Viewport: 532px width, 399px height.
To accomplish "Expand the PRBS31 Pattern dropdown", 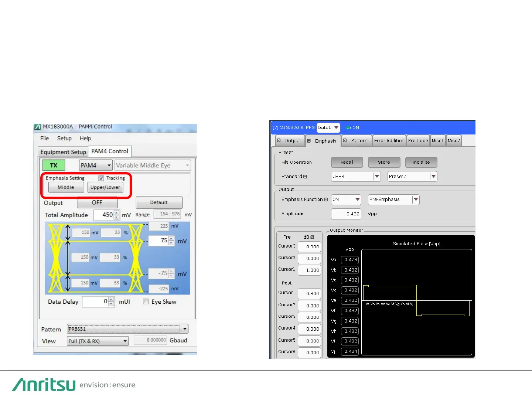I will [127, 329].
